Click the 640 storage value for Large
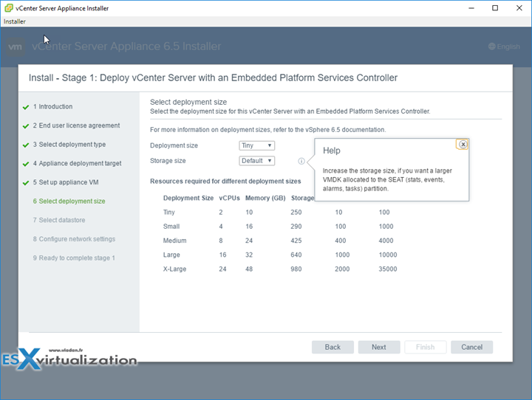The height and width of the screenshot is (400, 532). (x=296, y=255)
